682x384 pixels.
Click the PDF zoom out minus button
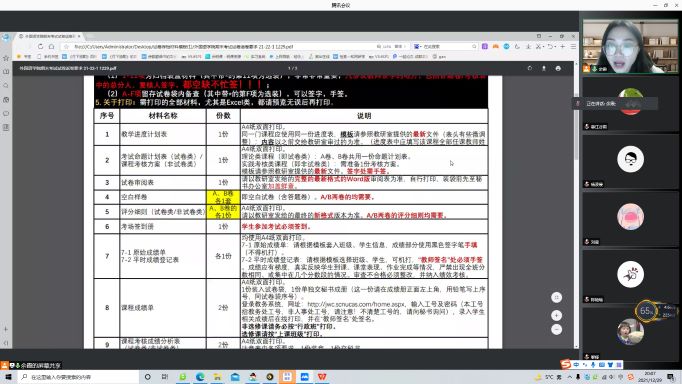coord(556,330)
